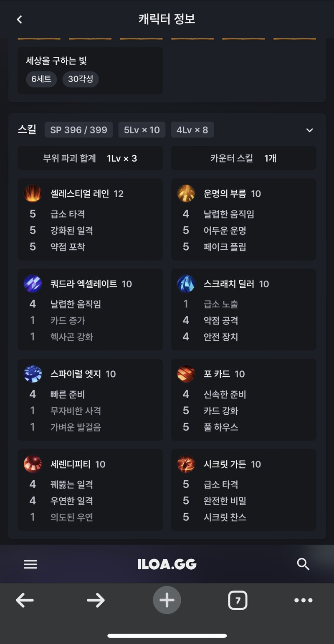Tap the 시크릿 가든 skill icon
Viewport: 334px width, 644px height.
tap(186, 464)
